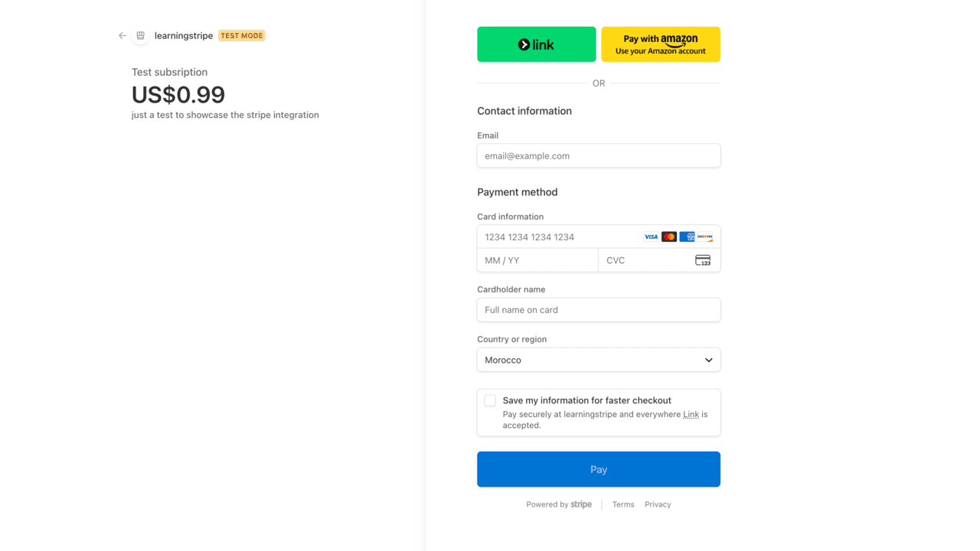Open the Terms link

tap(623, 504)
